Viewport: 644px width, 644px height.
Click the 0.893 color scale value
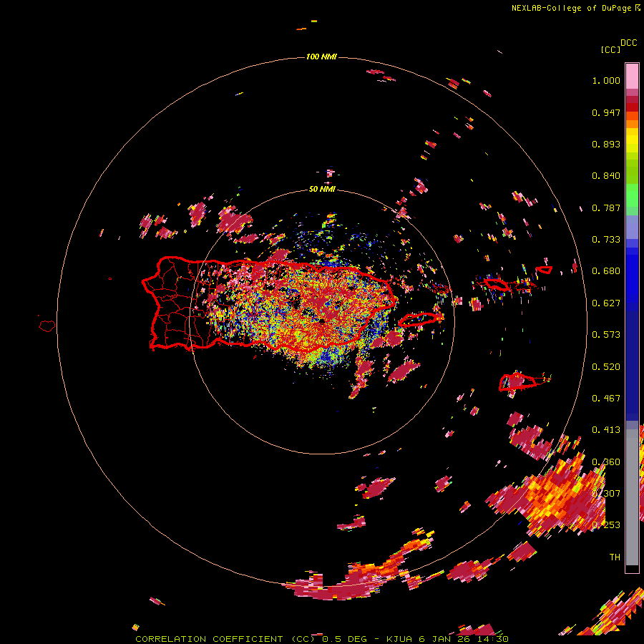coord(606,144)
